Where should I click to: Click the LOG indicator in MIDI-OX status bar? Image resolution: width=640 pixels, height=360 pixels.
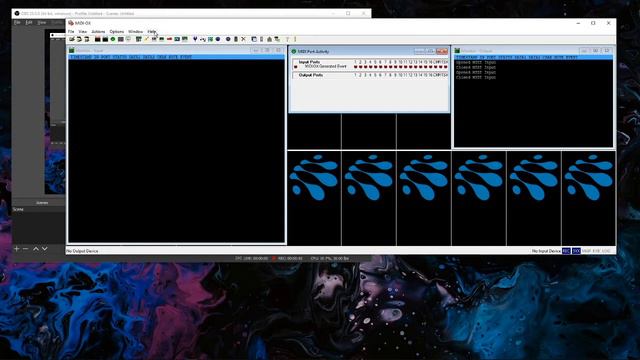click(606, 251)
